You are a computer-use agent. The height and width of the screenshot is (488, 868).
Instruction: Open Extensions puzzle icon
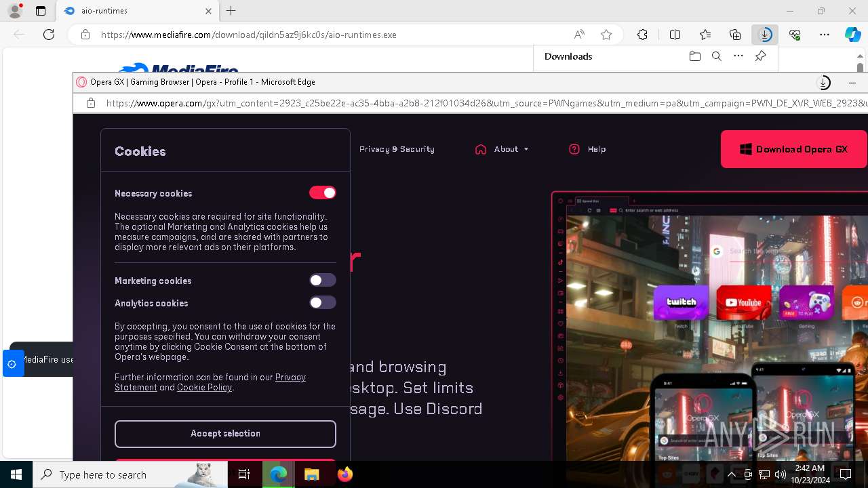pos(642,35)
